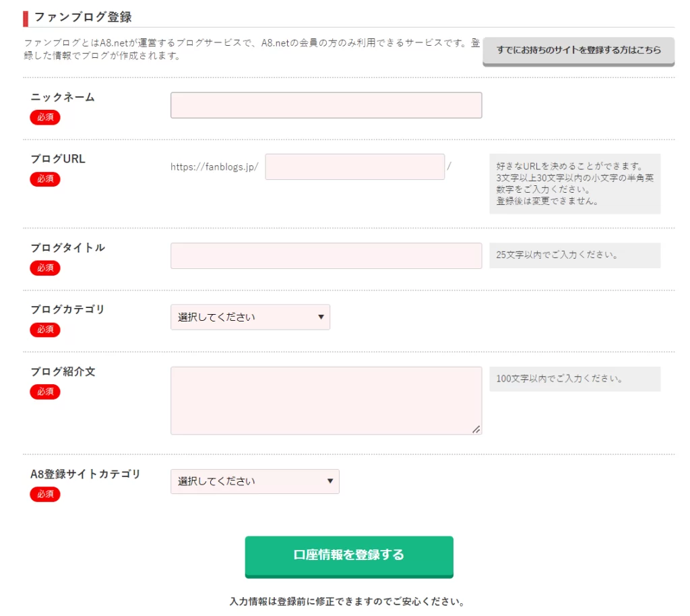This screenshot has width=690, height=616.
Task: Click the 100文字以内でご入力ください hint box
Action: point(575,379)
